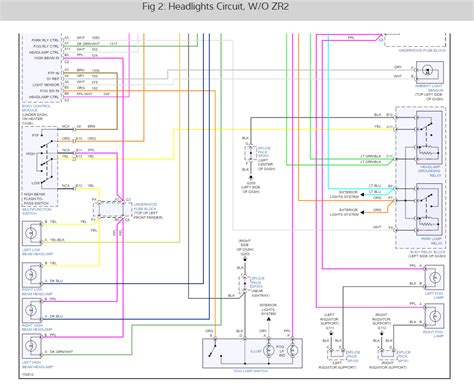Click the 'UNDERHOOD FUSE BLOCK' label at top right

422,50
